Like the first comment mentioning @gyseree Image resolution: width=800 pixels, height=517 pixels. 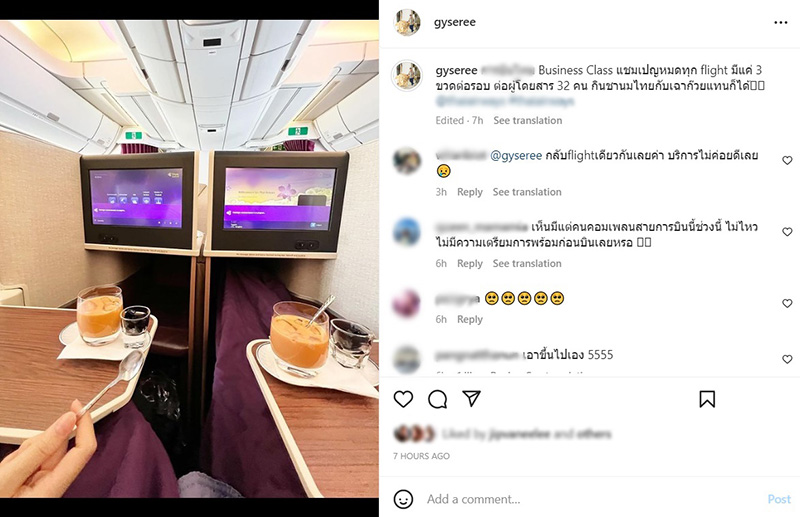pyautogui.click(x=787, y=160)
